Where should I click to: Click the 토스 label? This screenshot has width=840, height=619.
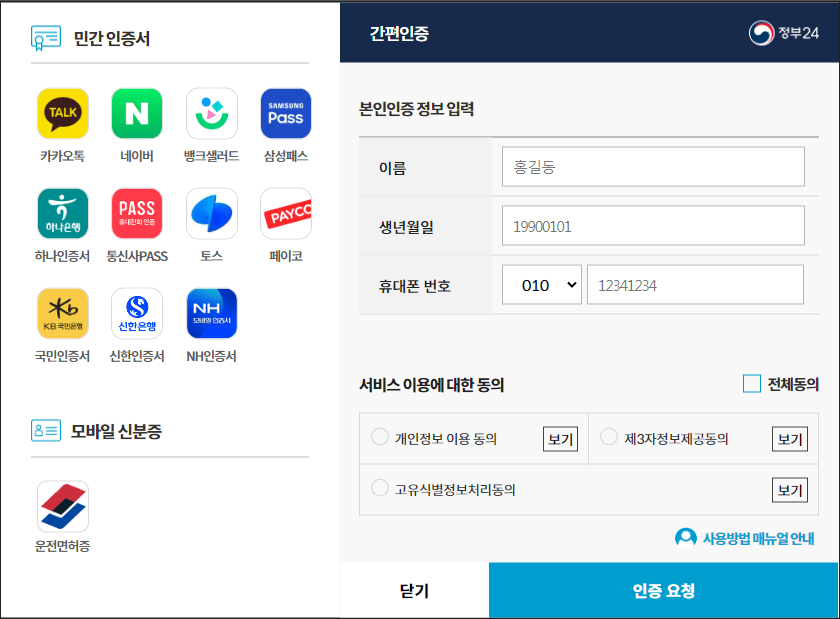coord(212,256)
